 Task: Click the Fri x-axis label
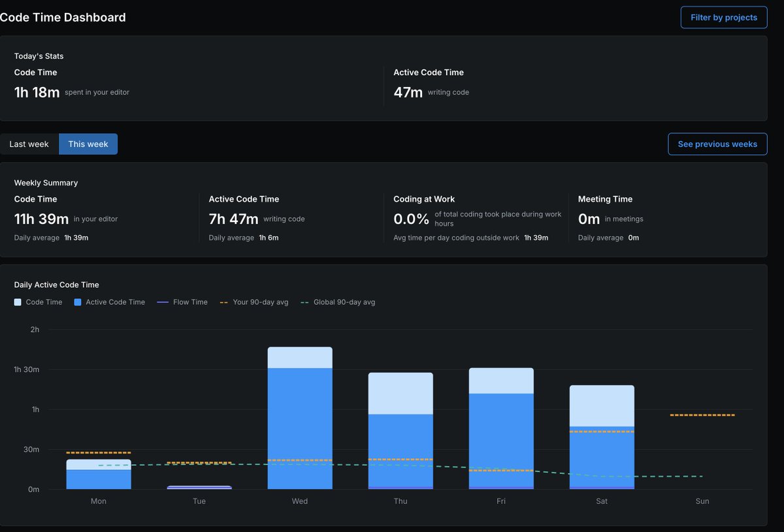pos(501,501)
